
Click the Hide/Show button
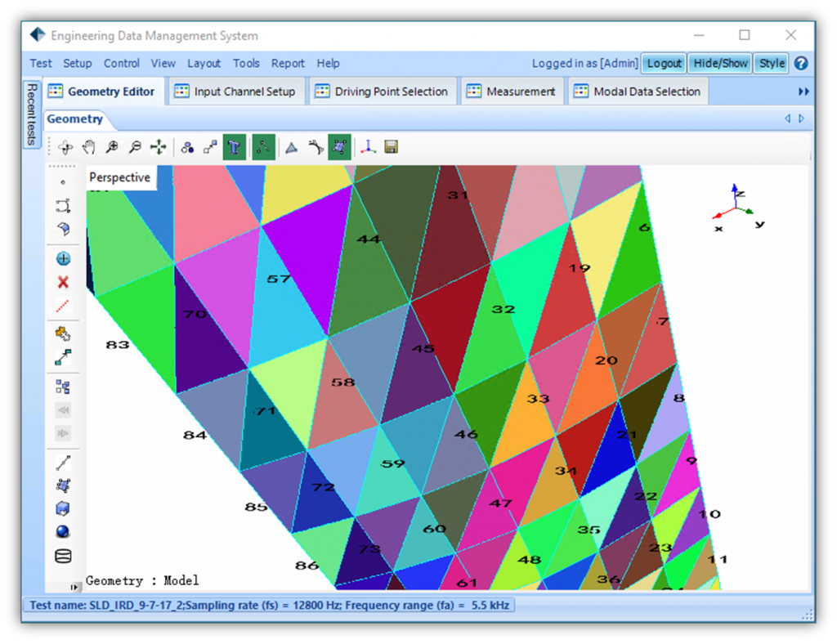pos(720,64)
